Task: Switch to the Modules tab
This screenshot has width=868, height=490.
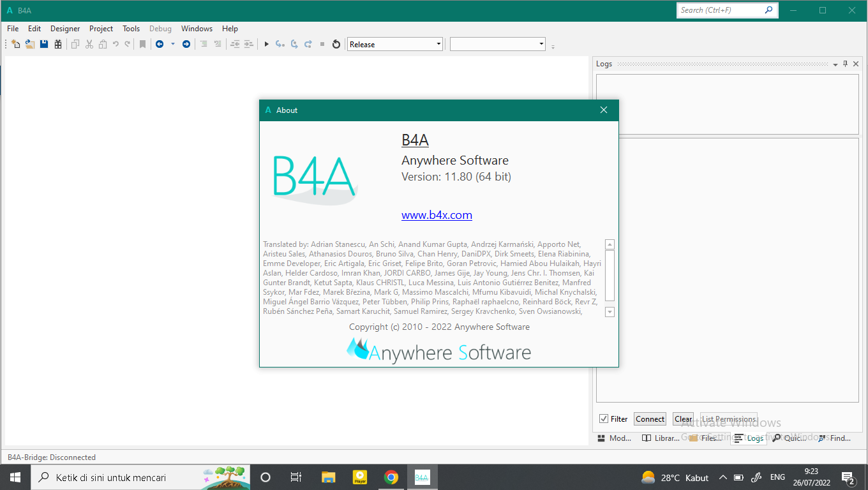Action: click(x=615, y=438)
